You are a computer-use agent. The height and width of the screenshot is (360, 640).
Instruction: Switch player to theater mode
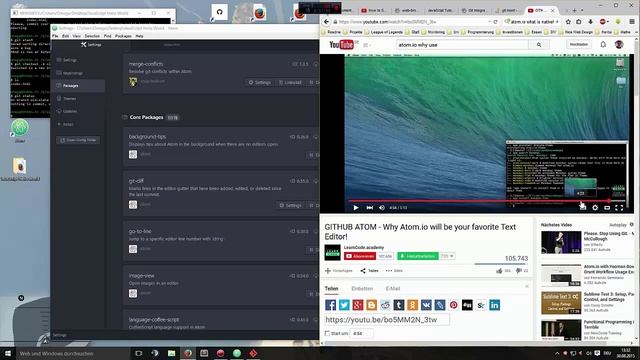pos(607,208)
